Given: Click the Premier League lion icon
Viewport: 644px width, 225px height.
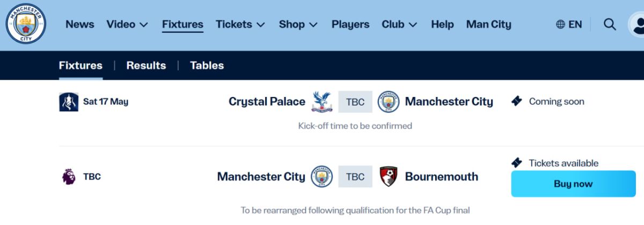Looking at the screenshot, I should pyautogui.click(x=69, y=177).
